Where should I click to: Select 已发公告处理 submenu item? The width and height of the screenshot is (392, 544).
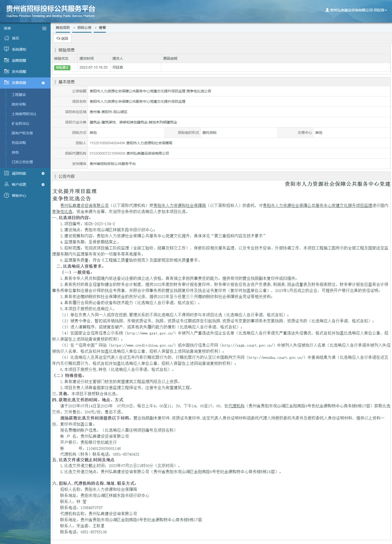(22, 162)
